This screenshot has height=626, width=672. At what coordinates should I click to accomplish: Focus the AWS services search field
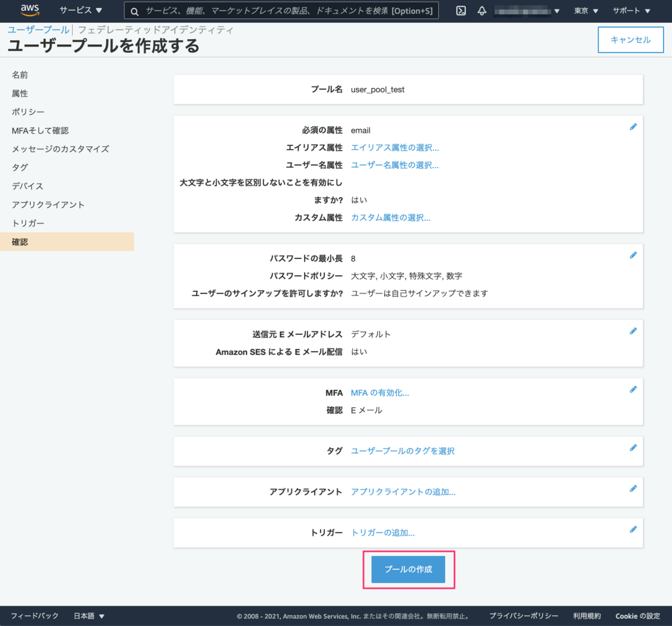click(x=281, y=11)
